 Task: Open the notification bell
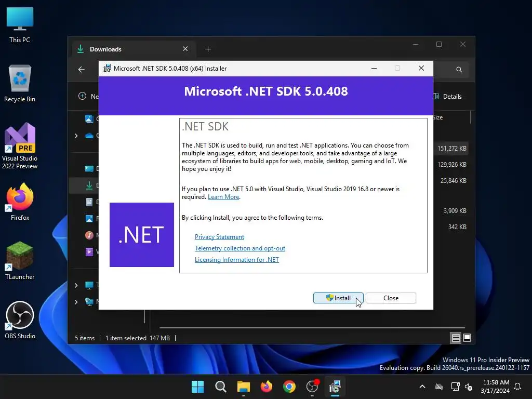(518, 387)
